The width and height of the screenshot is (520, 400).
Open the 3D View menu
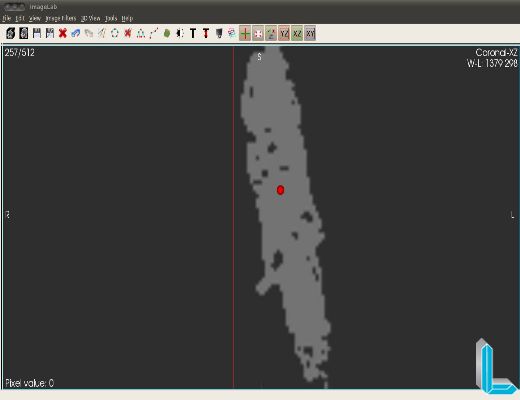[x=90, y=18]
